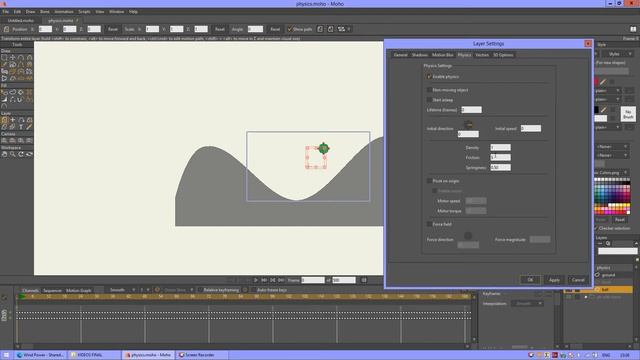Open the Colors.png swatches dropdown

611,173
